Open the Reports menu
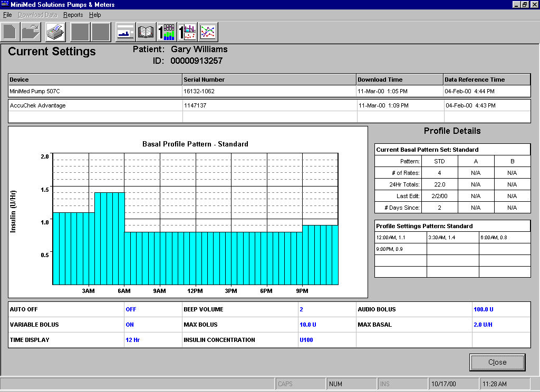The image size is (540, 392). [73, 15]
